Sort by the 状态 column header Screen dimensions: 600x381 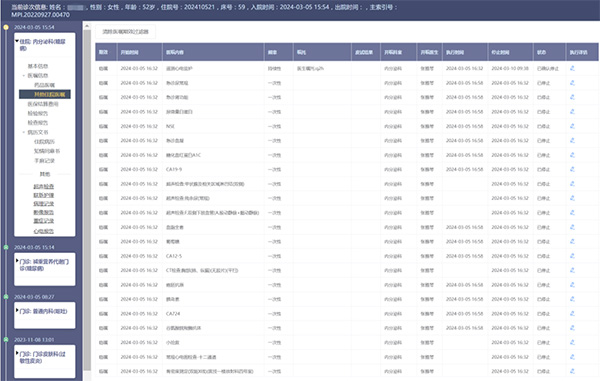click(549, 52)
